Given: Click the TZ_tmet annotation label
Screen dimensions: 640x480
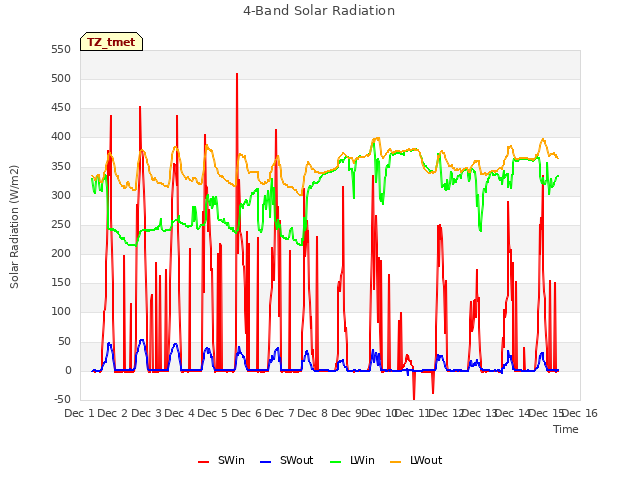Looking at the screenshot, I should pos(111,42).
